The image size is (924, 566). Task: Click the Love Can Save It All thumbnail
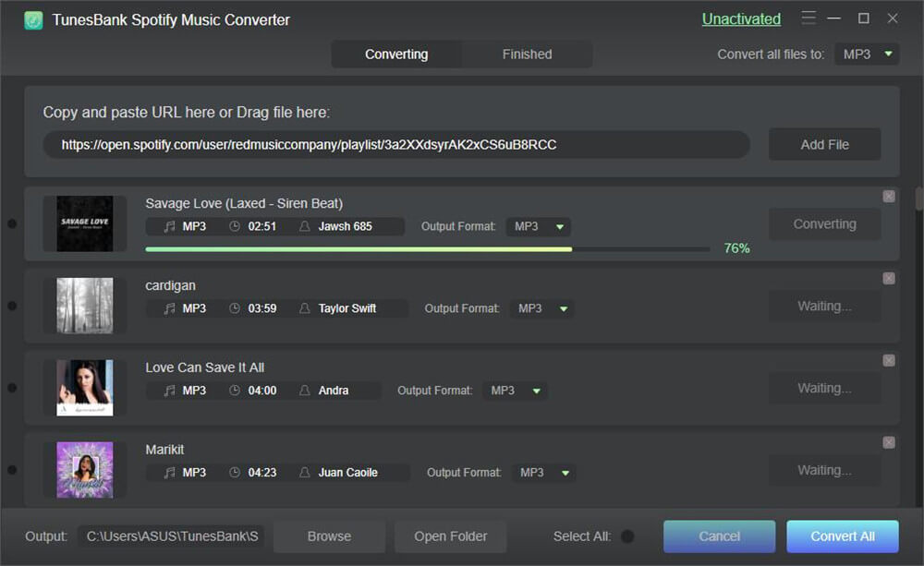point(85,388)
